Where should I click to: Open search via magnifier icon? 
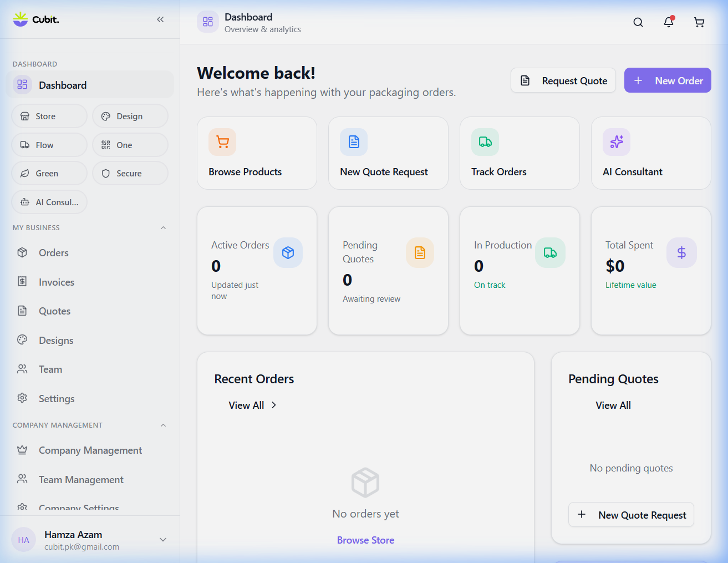pos(638,22)
